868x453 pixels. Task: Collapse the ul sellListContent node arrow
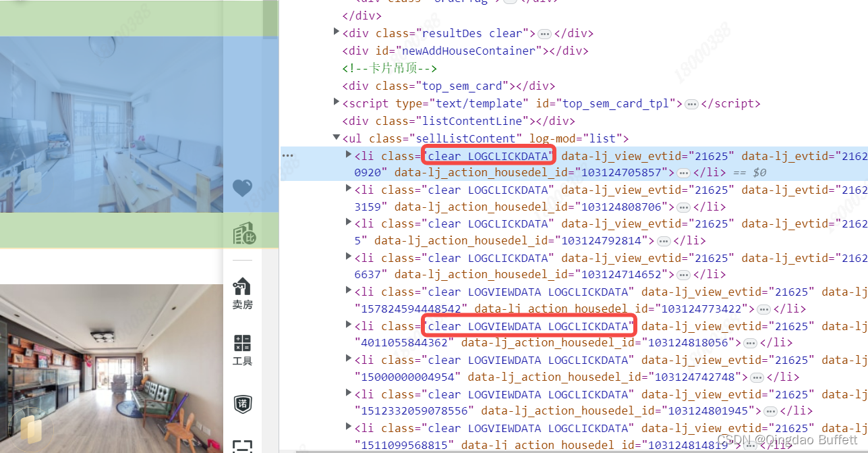coord(337,138)
